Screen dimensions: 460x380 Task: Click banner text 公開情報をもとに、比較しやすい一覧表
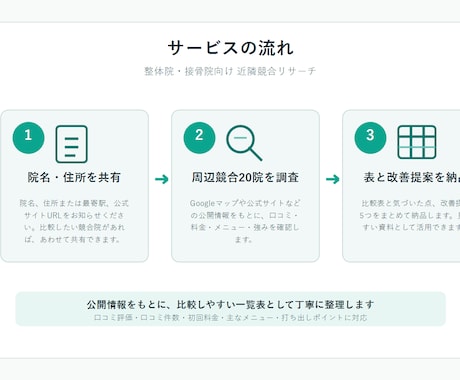coord(230,305)
